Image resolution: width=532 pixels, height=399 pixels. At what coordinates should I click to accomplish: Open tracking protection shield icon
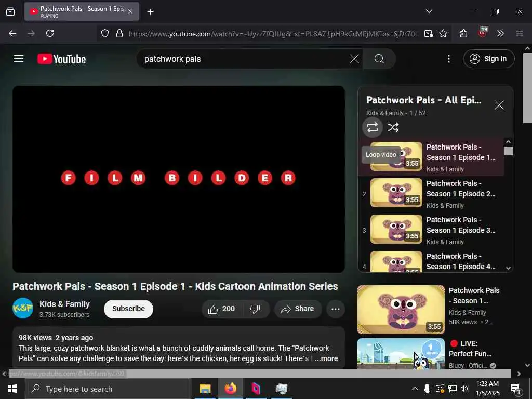coord(105,33)
